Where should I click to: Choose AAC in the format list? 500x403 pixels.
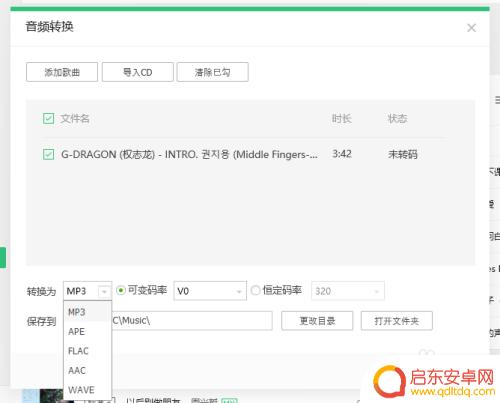(87, 370)
